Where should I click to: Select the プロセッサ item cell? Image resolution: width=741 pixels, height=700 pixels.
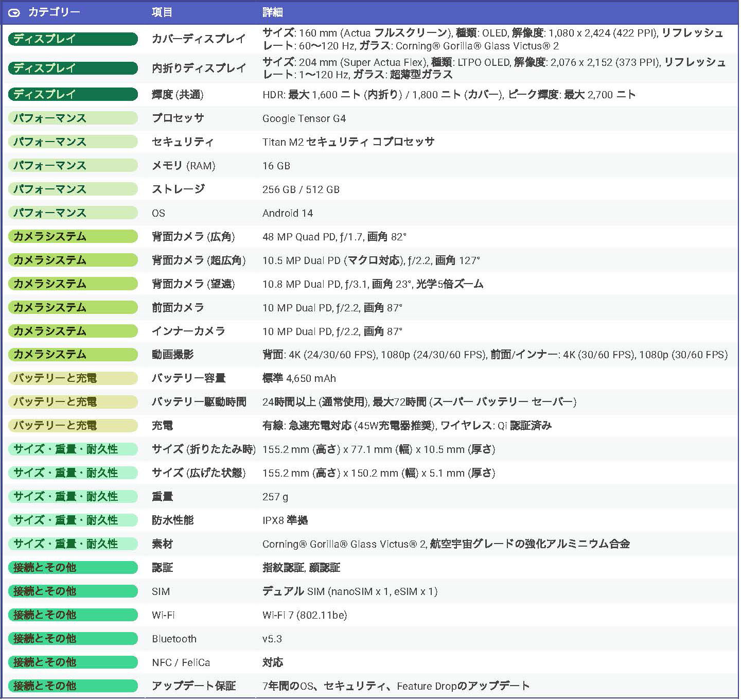(x=178, y=118)
